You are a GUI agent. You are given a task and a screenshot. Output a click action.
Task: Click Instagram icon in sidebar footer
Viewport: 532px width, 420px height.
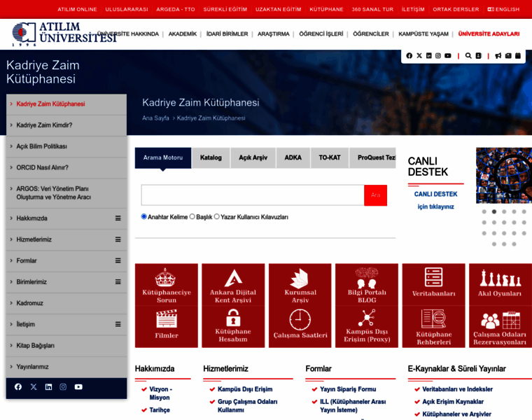click(x=63, y=387)
